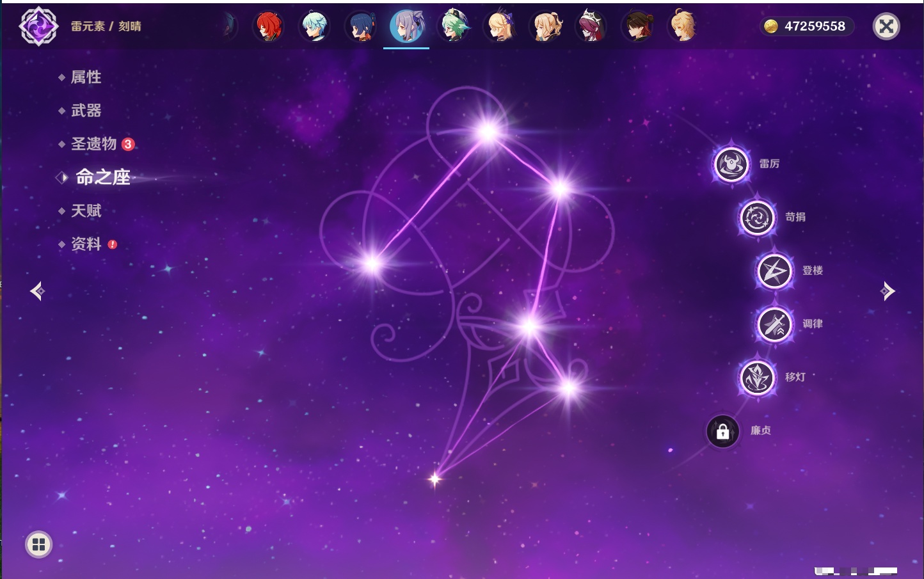Click the 登楼 label text
The width and height of the screenshot is (924, 579).
(x=813, y=271)
